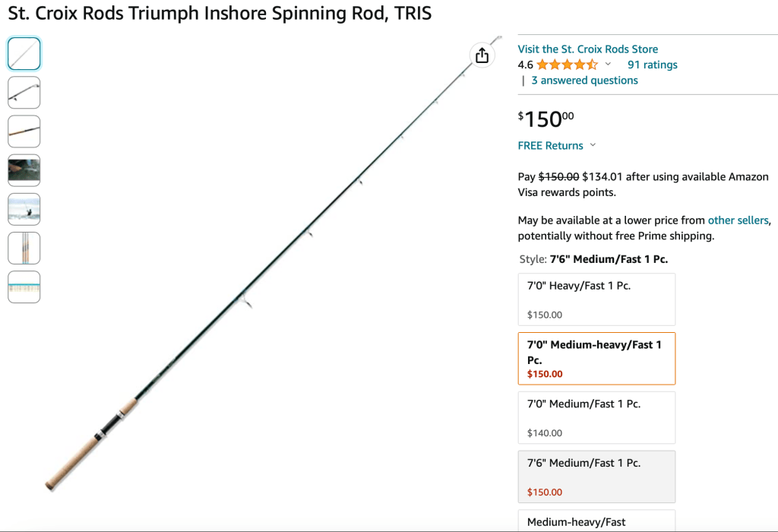The image size is (778, 532).
Task: Choose 7'6" Medium/Fast 1 Pc. style
Action: tap(596, 477)
